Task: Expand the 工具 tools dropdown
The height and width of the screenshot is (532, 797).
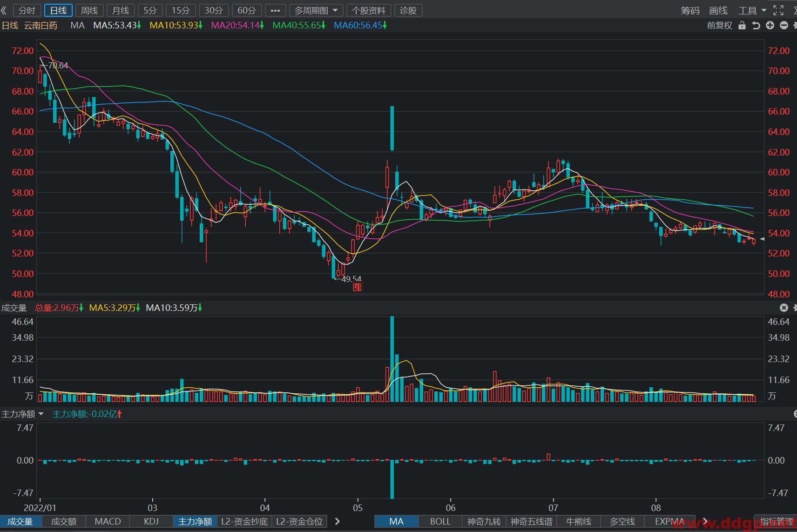Action: tap(752, 10)
